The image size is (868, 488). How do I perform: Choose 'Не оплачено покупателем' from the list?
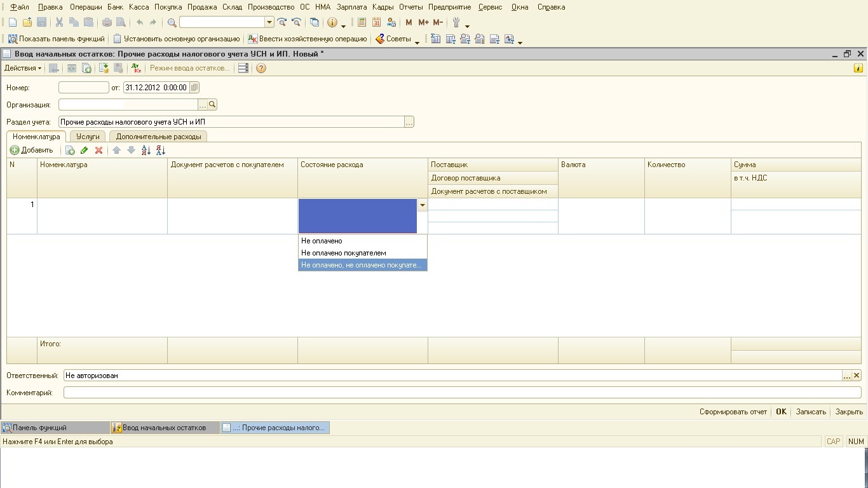pyautogui.click(x=344, y=253)
